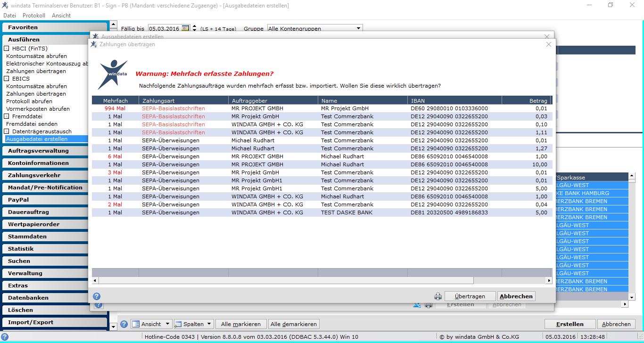Select Fremddatei senden in sidebar tree
Screen dimensions: 644x343
(x=32, y=124)
